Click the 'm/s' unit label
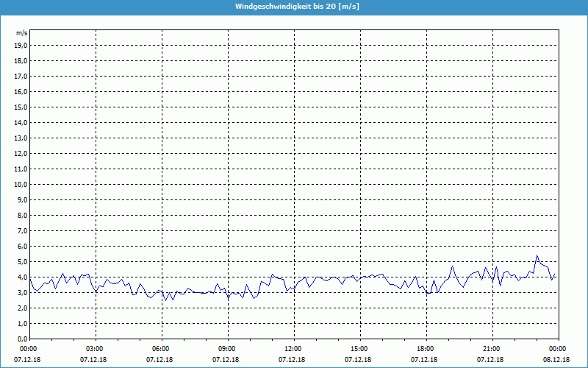The image size is (588, 368). (22, 33)
